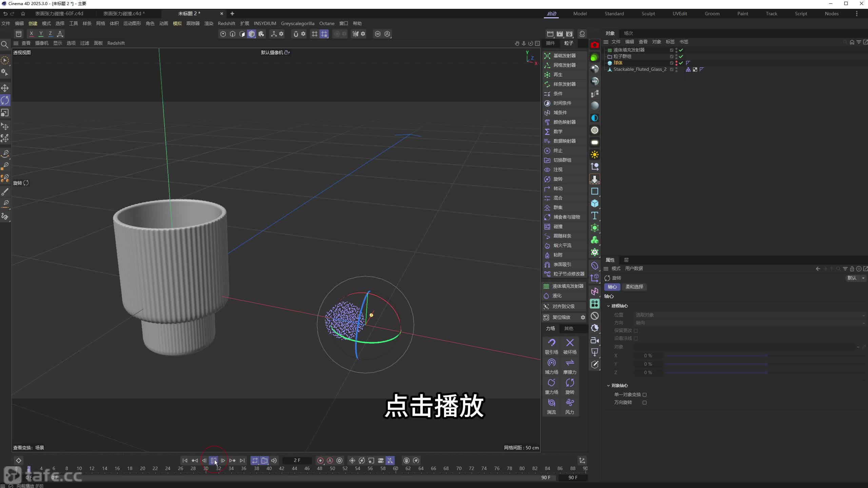Click the sun light icon in palette

[x=594, y=155]
